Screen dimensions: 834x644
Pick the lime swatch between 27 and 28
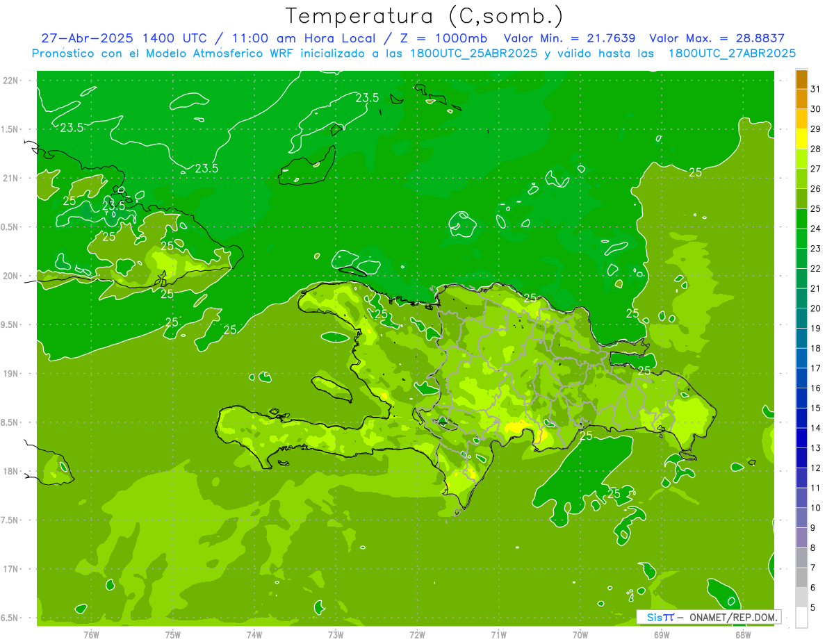pos(801,159)
